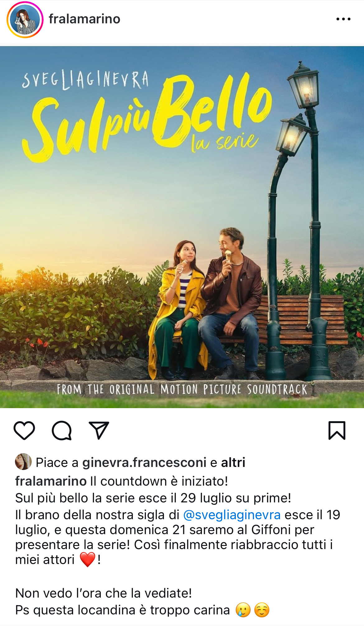Open comments with the speech bubble icon

pos(62,431)
